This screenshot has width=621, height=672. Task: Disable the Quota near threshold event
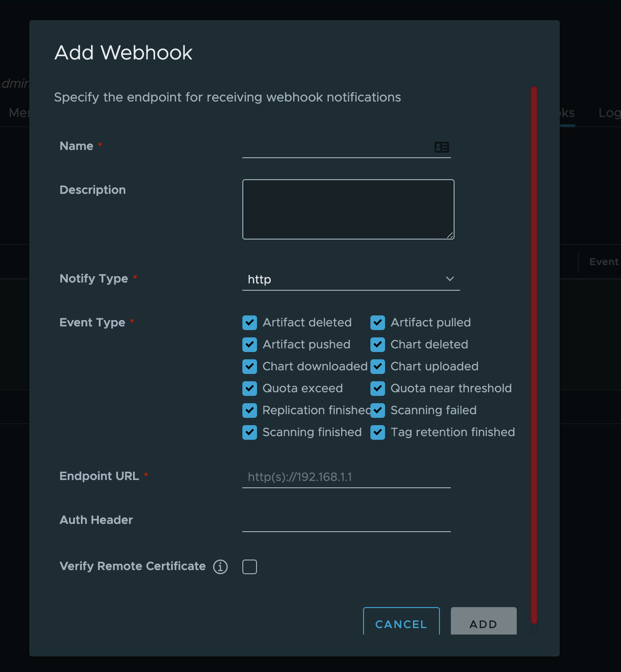(x=378, y=389)
